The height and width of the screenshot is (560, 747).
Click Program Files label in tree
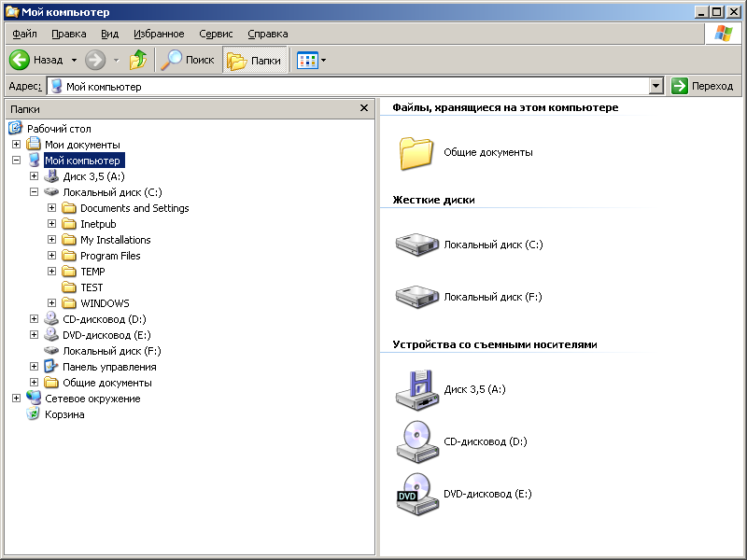click(x=110, y=256)
